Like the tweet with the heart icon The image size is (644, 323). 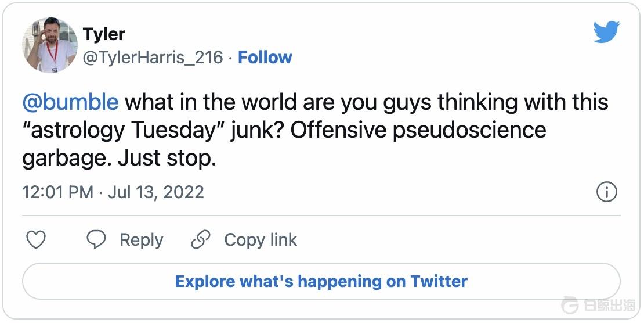click(36, 240)
